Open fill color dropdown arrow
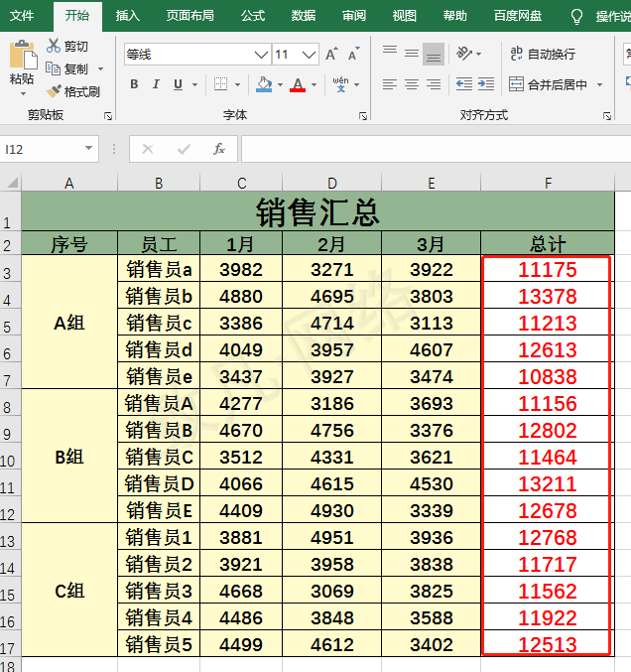Screen dimensions: 631x672 280,84
